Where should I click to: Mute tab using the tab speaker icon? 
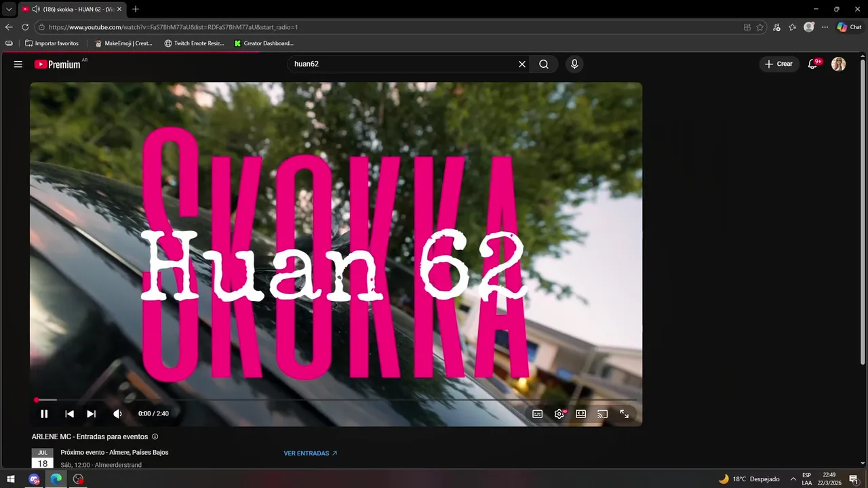click(35, 9)
